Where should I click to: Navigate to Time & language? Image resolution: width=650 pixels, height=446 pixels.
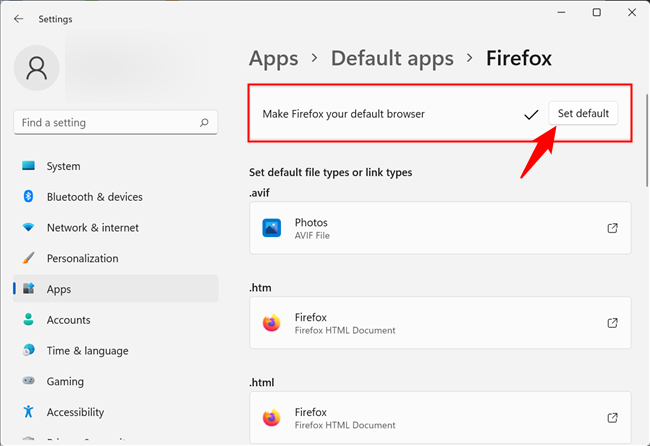[x=85, y=351]
